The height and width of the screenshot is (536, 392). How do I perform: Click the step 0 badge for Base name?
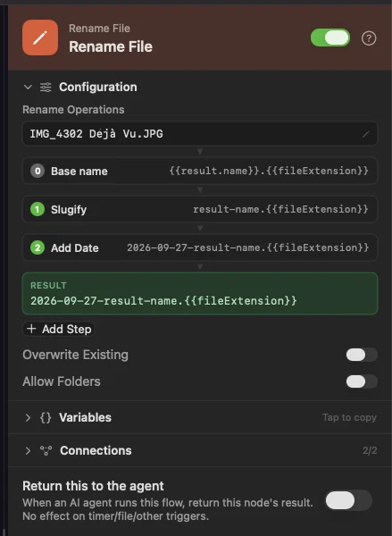tap(38, 171)
